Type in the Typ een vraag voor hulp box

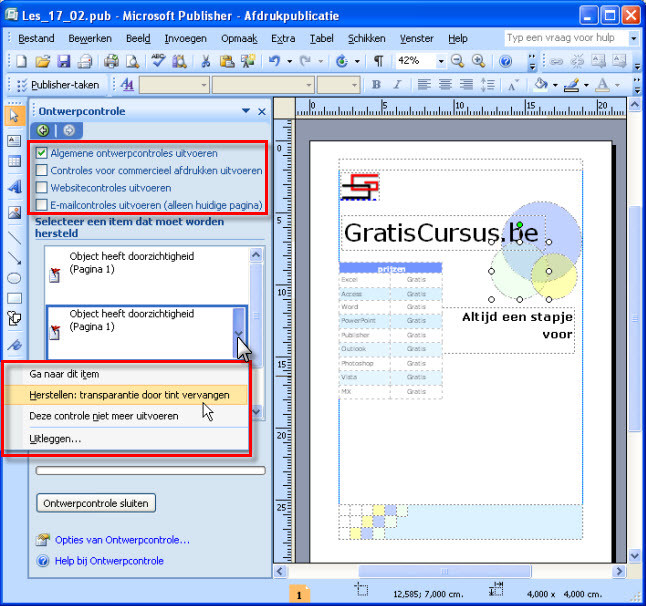pyautogui.click(x=566, y=38)
